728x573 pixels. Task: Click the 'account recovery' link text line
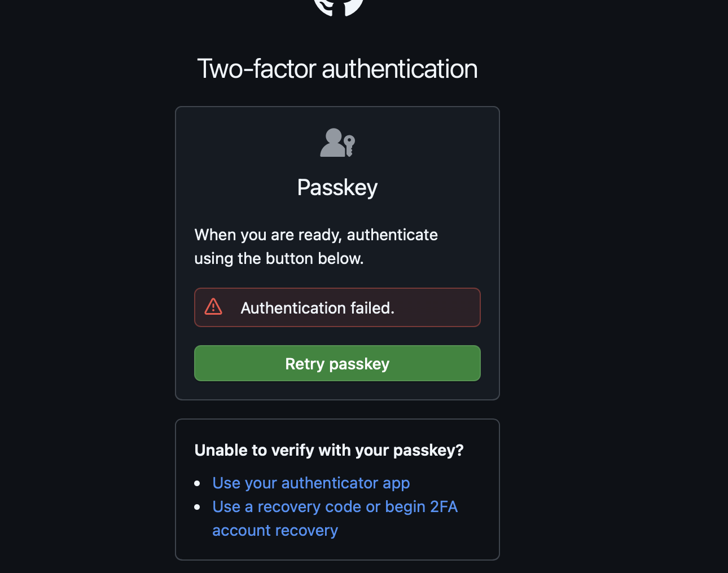(275, 531)
